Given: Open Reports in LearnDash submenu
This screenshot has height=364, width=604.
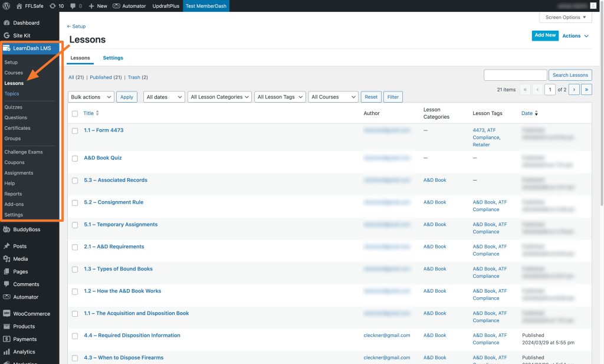Looking at the screenshot, I should [13, 194].
